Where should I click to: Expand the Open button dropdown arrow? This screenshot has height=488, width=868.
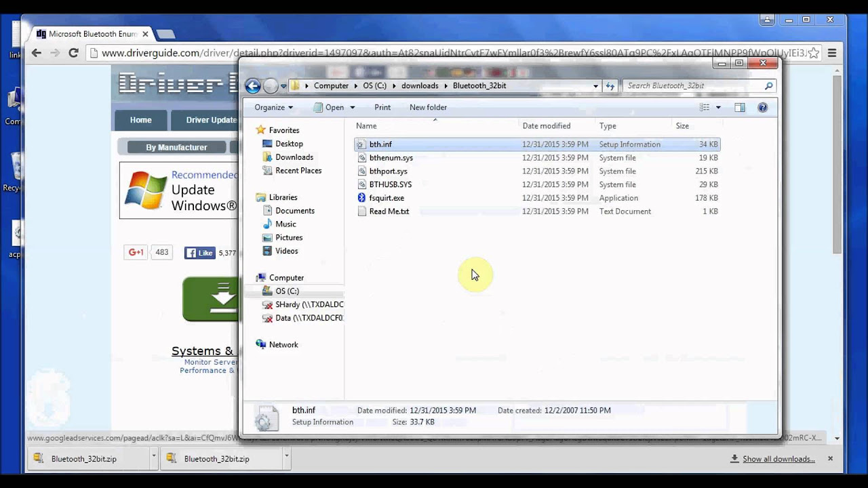352,107
